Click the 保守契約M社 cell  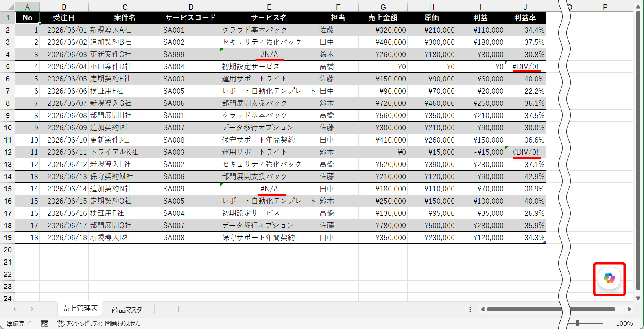[125, 176]
